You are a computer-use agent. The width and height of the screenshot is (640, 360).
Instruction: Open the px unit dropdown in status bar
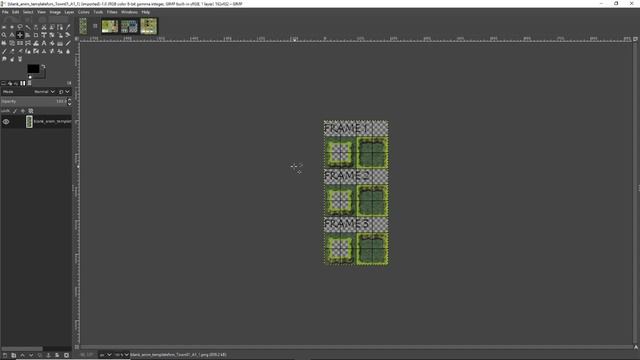point(105,355)
